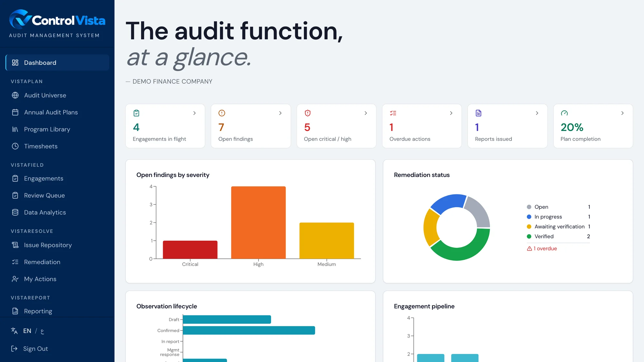Click the Audit Universe globe icon
Viewport: 644px width, 362px height.
pos(15,95)
